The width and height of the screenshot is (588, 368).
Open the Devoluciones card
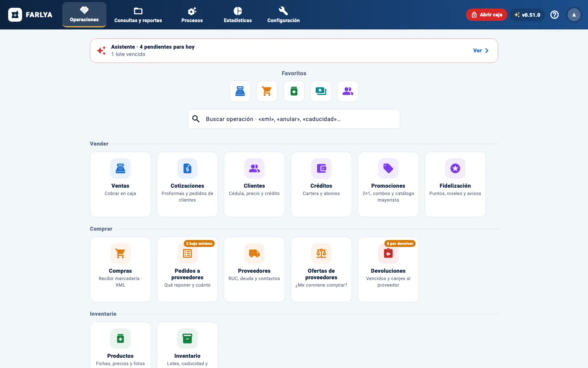[388, 269]
